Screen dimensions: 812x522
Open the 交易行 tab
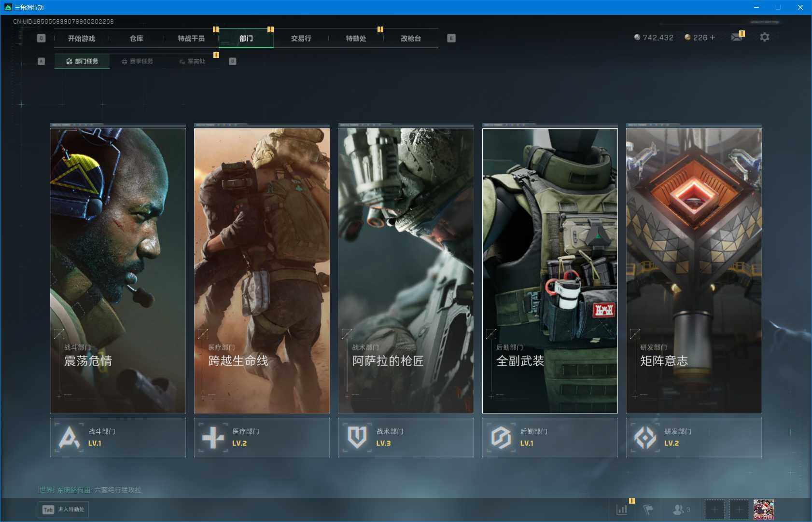click(x=301, y=39)
